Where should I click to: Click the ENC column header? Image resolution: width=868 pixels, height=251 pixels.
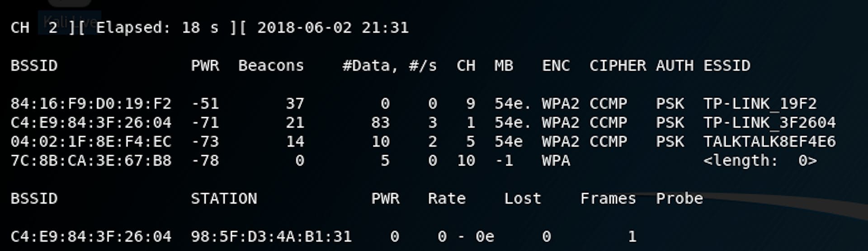[x=556, y=66]
